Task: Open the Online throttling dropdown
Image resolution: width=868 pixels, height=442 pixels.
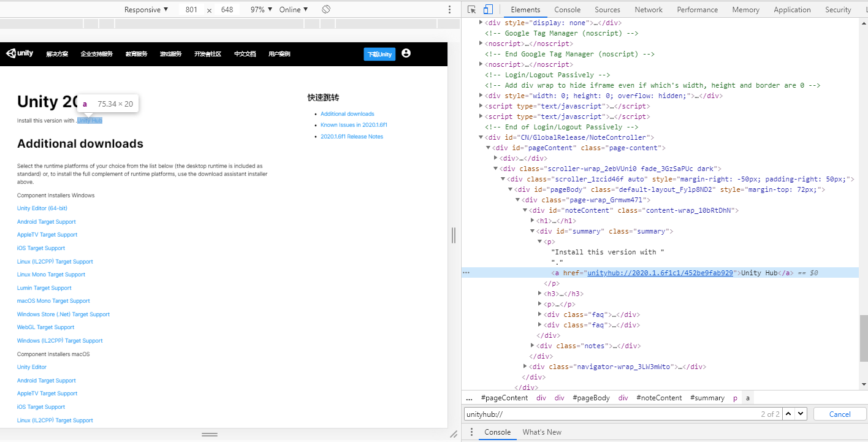Action: point(294,10)
